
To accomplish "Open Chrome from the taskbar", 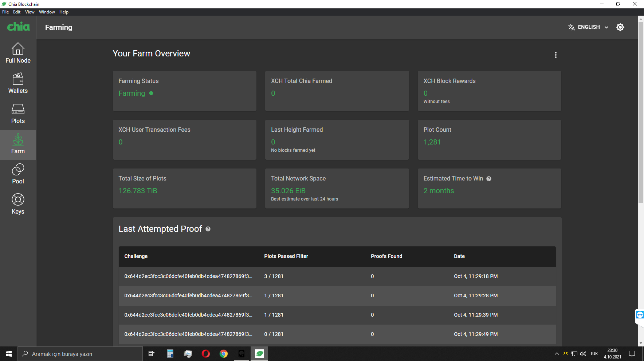I will (223, 354).
